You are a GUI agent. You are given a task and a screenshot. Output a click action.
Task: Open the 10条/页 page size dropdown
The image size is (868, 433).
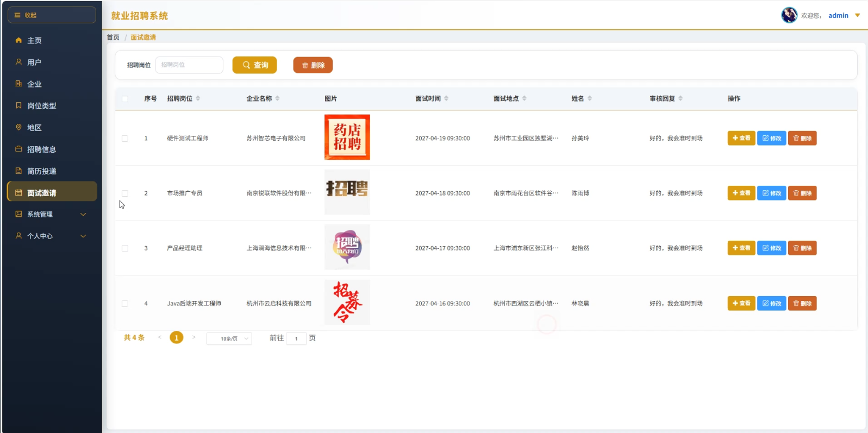point(229,338)
